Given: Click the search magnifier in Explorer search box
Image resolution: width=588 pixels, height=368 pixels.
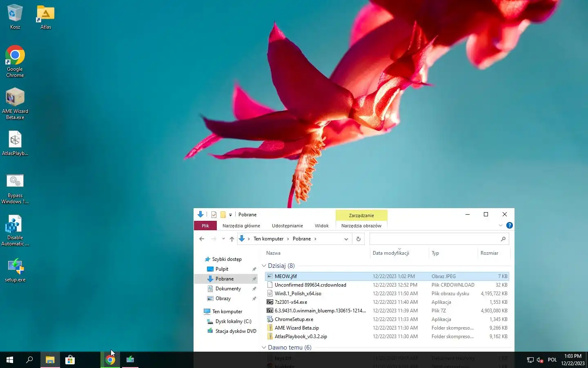Looking at the screenshot, I should pos(503,239).
